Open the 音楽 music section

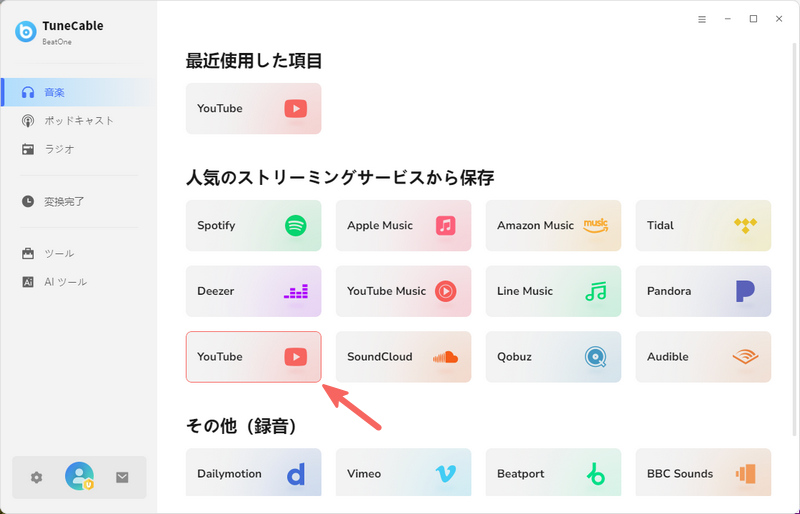(x=79, y=92)
